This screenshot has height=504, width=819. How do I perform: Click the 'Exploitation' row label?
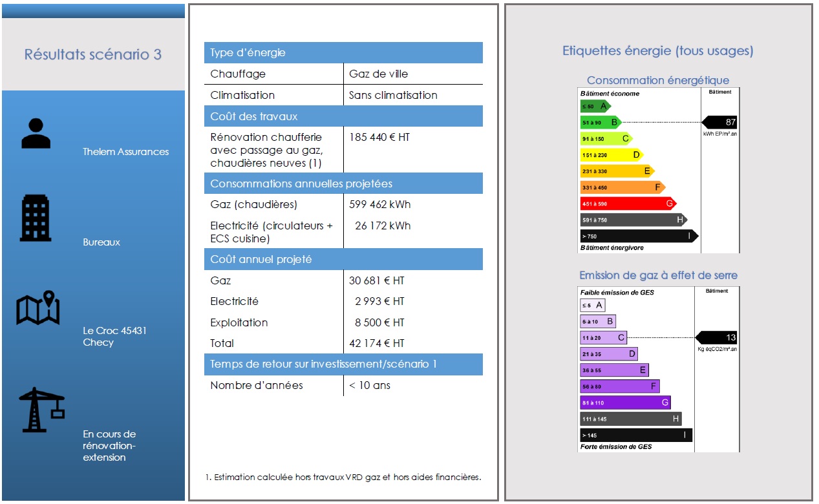point(239,322)
